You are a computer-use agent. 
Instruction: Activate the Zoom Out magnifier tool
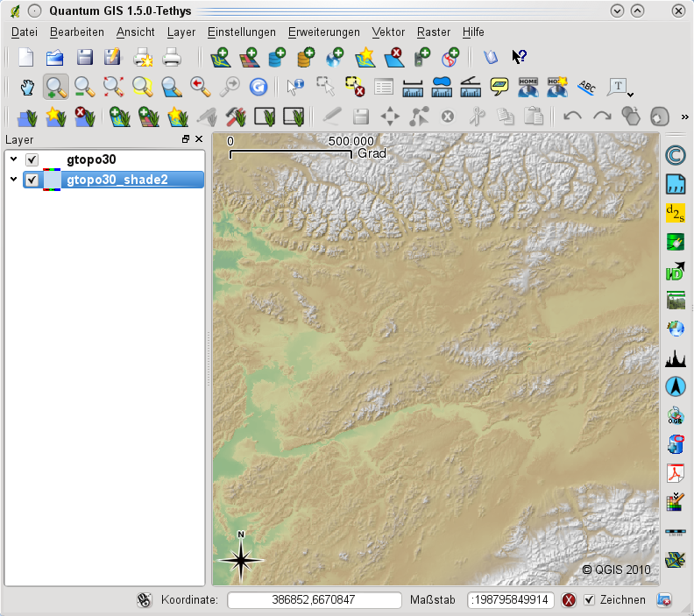click(84, 87)
